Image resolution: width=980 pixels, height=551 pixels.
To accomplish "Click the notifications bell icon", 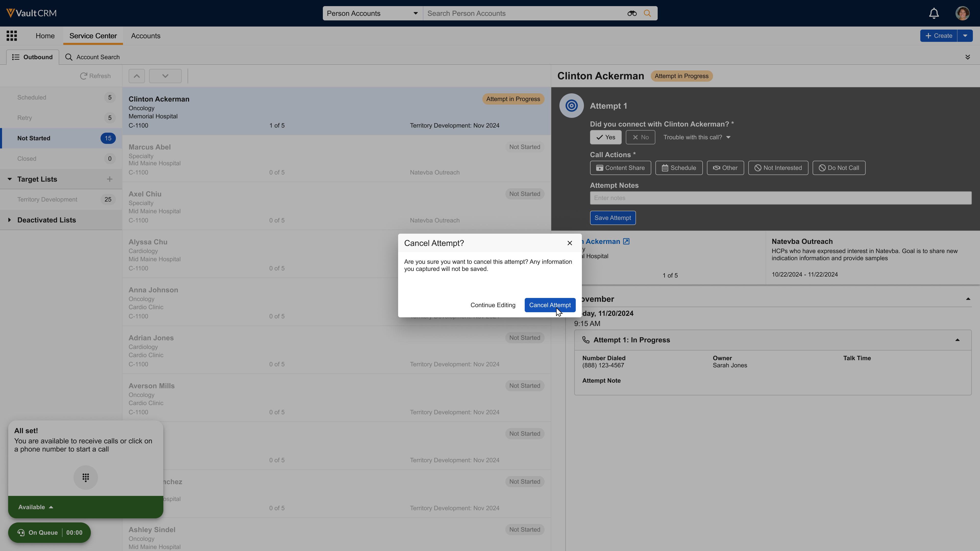I will [x=934, y=13].
